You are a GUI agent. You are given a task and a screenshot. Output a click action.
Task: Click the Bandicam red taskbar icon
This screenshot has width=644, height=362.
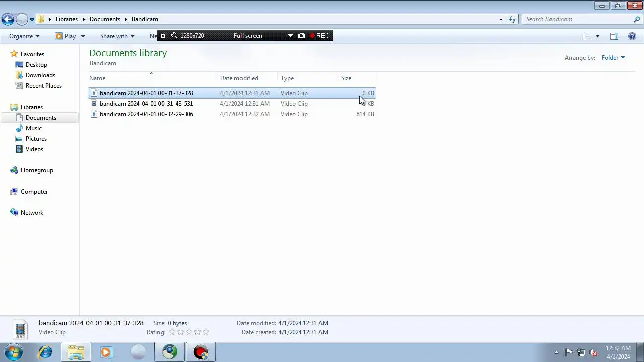click(200, 352)
